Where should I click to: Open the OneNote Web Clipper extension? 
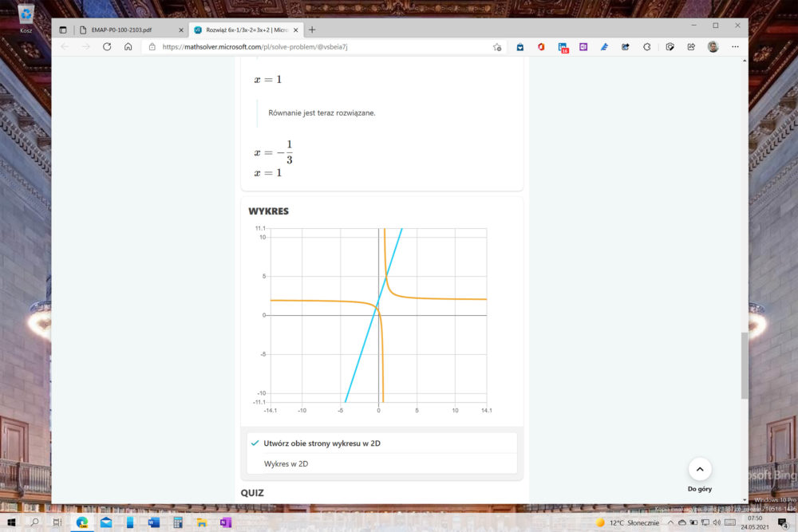pyautogui.click(x=583, y=47)
